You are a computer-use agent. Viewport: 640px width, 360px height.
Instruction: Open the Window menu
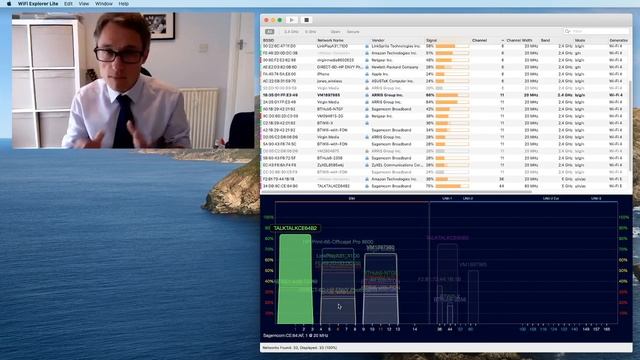[104, 4]
